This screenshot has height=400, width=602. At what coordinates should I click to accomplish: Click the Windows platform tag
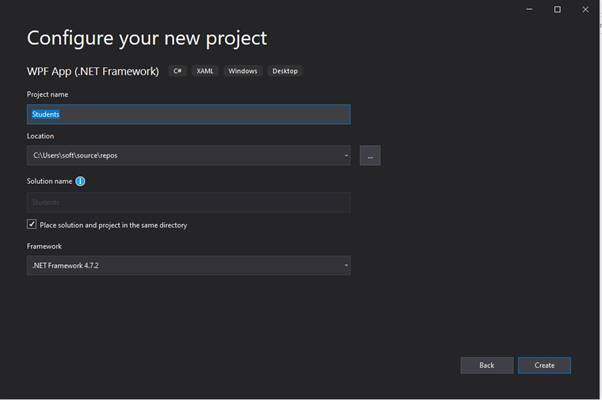[x=242, y=71]
